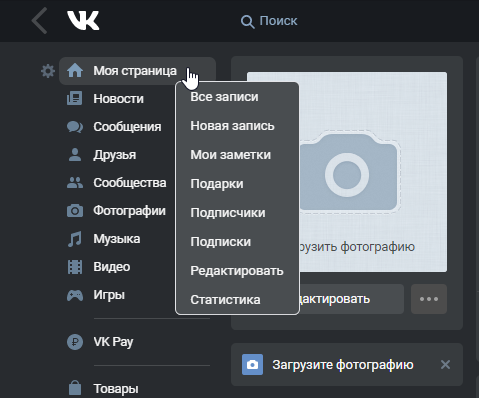Click the VK logo
The image size is (479, 398).
[83, 20]
